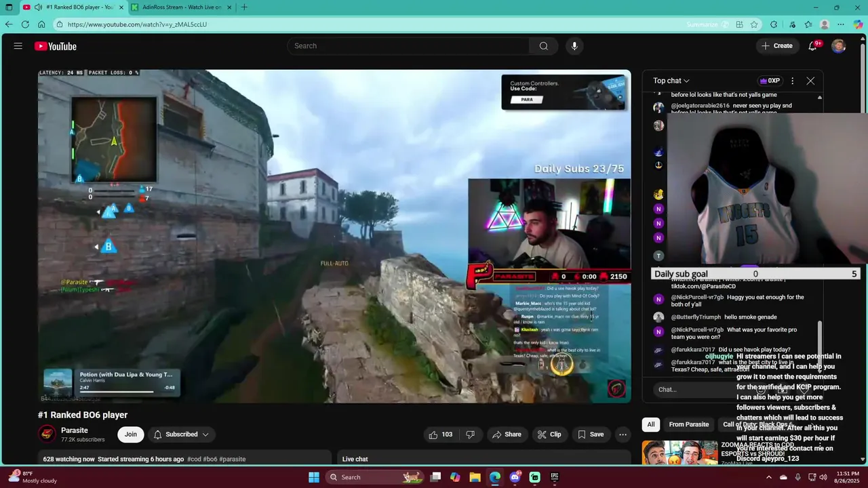868x488 pixels.
Task: Click the #parasite hashtag link
Action: [233, 459]
